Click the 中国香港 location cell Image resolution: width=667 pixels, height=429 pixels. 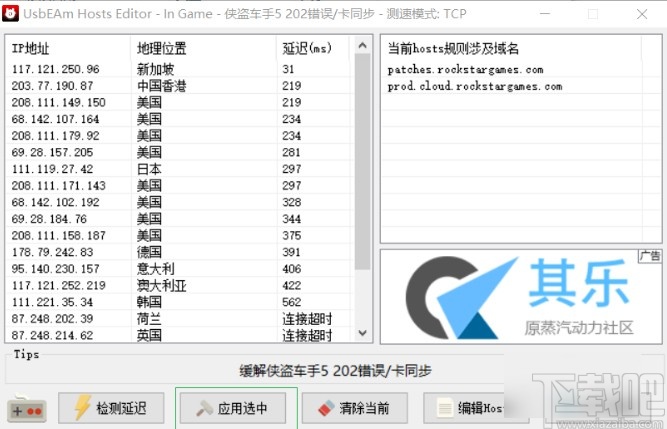point(162,85)
